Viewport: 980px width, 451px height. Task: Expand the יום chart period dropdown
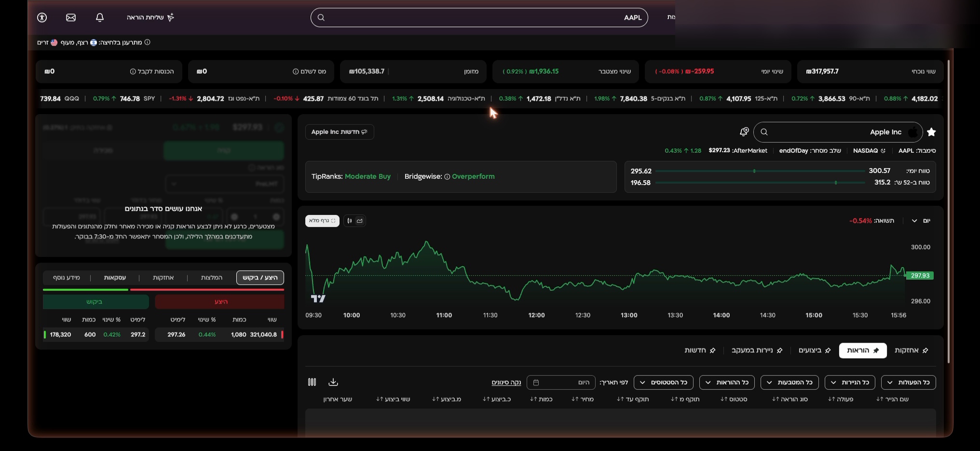click(x=920, y=221)
